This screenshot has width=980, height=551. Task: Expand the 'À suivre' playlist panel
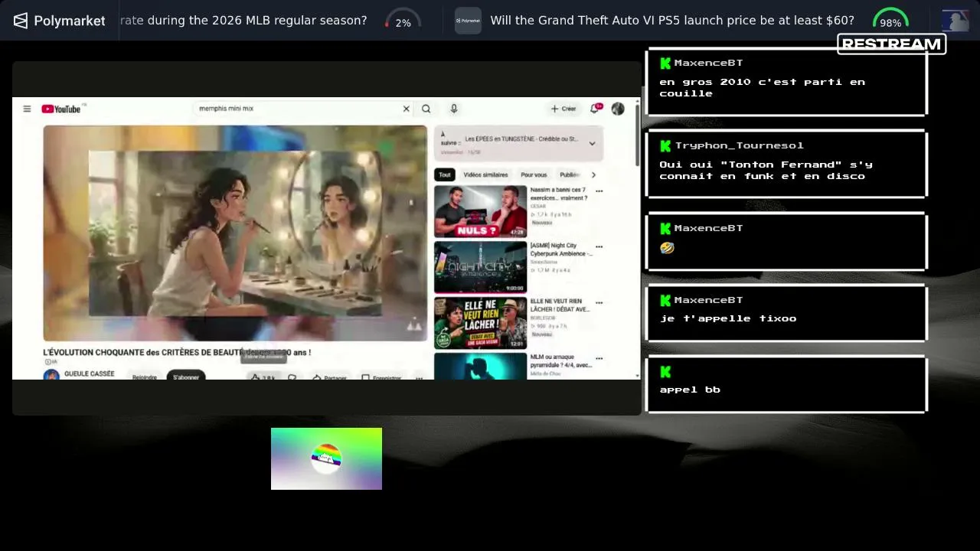point(592,143)
